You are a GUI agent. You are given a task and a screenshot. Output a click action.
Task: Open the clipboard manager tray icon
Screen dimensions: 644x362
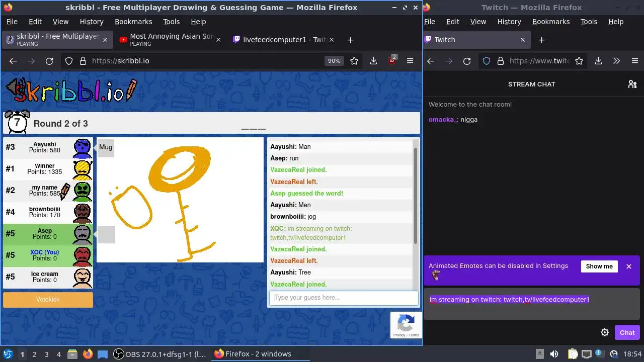[x=572, y=354]
